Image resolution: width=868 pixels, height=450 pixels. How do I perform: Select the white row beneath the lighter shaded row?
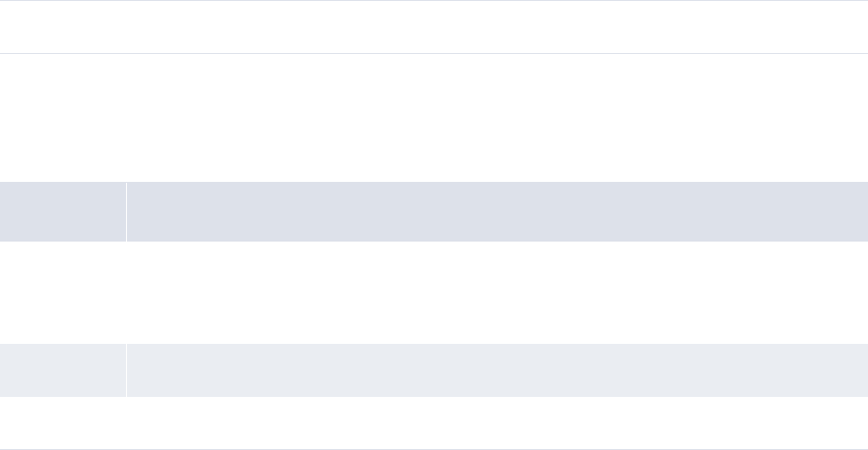pos(434,423)
